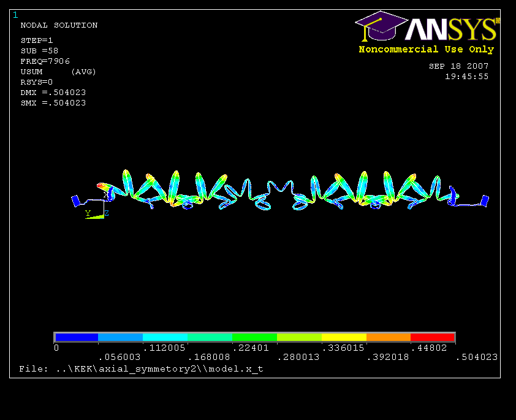The height and width of the screenshot is (420, 516).
Task: Click the legend value .336015
Action: click(x=343, y=348)
